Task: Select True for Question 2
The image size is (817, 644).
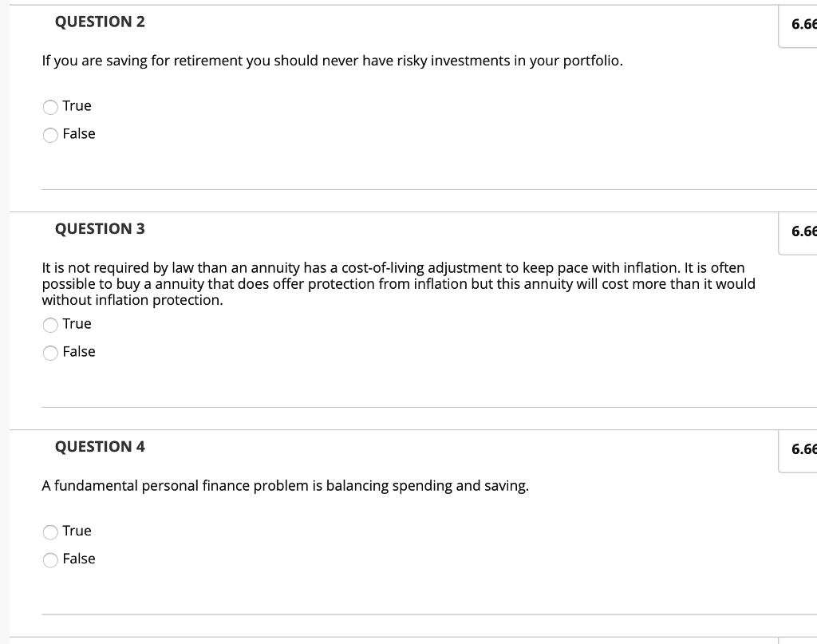Action: 50,105
